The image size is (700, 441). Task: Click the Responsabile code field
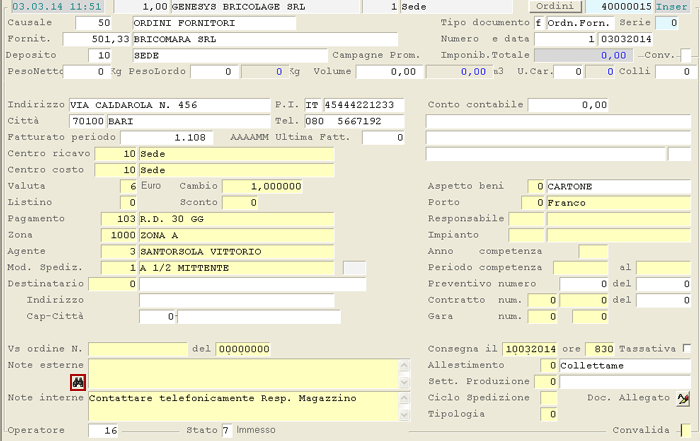[x=526, y=219]
